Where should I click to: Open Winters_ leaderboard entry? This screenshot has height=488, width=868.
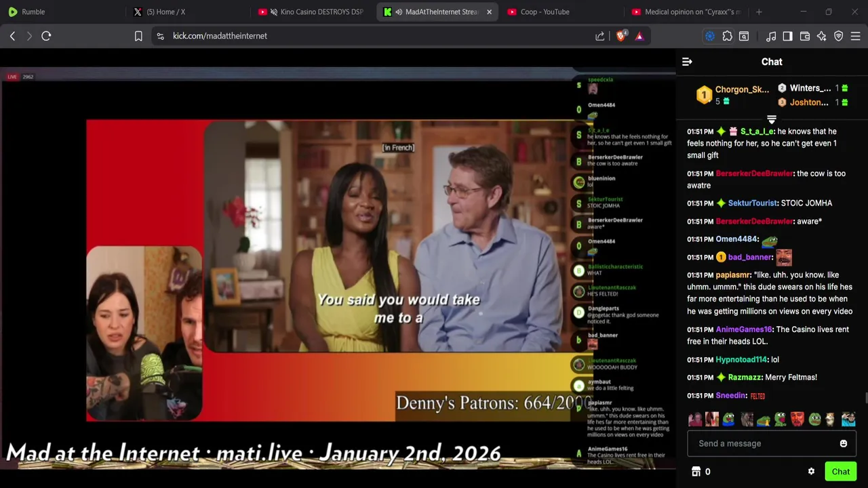pos(812,88)
